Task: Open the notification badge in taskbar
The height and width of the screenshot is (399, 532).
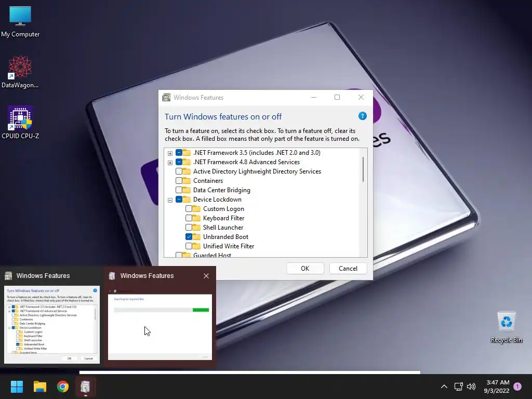Action: click(x=517, y=386)
